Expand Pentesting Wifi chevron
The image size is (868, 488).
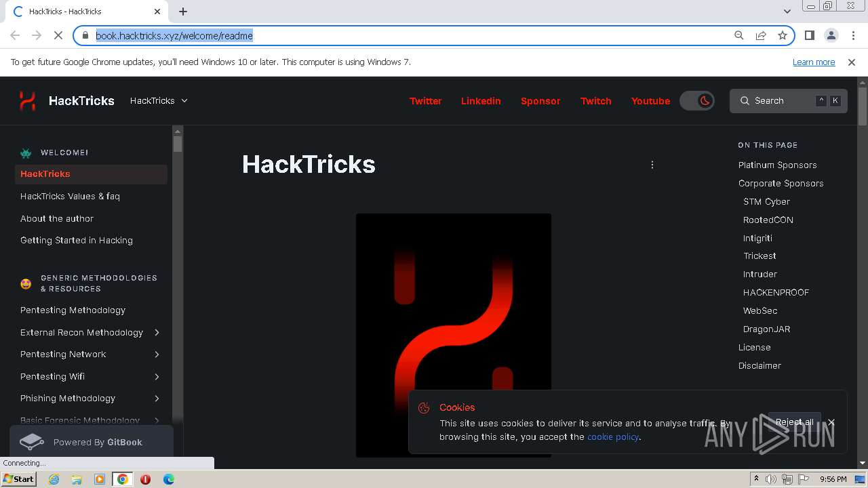coord(157,376)
